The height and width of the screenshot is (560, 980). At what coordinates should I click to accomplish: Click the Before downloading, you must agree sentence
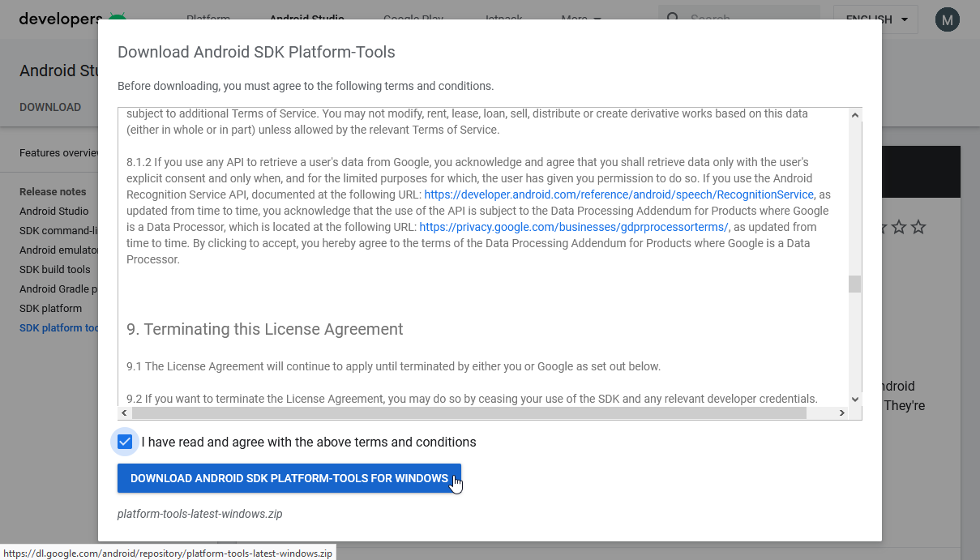coord(306,86)
